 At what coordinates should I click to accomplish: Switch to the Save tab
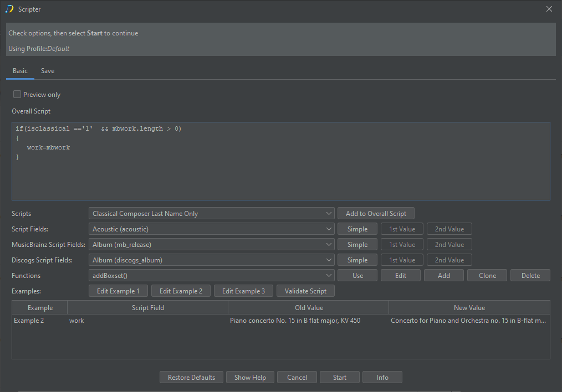[48, 71]
